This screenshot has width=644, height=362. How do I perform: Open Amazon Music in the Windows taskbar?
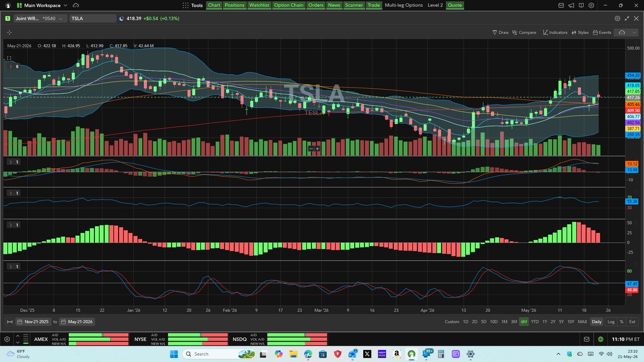pos(382,354)
